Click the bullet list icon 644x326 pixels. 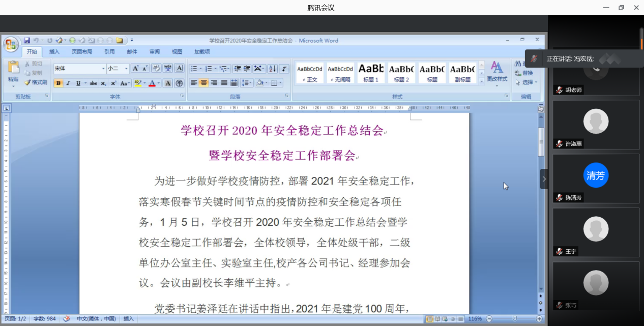pyautogui.click(x=194, y=69)
